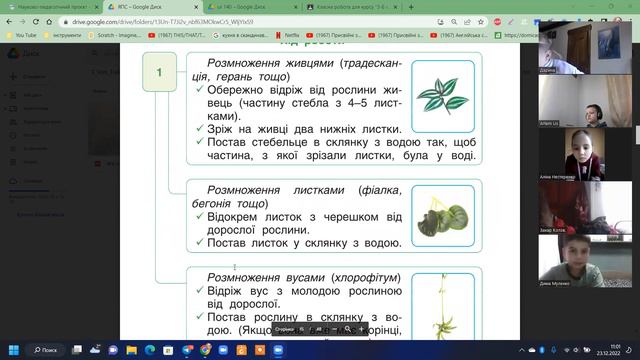
Task: Open the purple chat taskbar icon
Action: pos(113,350)
